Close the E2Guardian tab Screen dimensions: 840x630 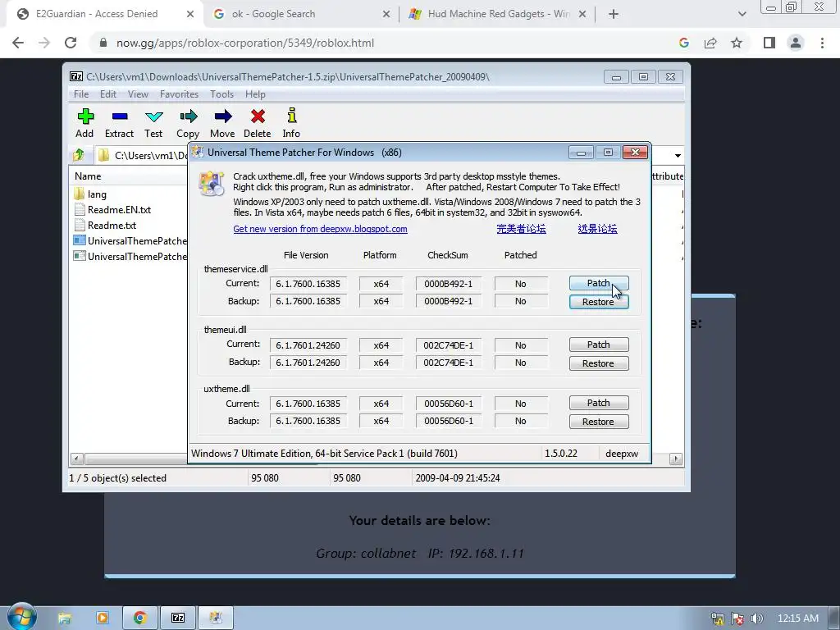coord(190,14)
